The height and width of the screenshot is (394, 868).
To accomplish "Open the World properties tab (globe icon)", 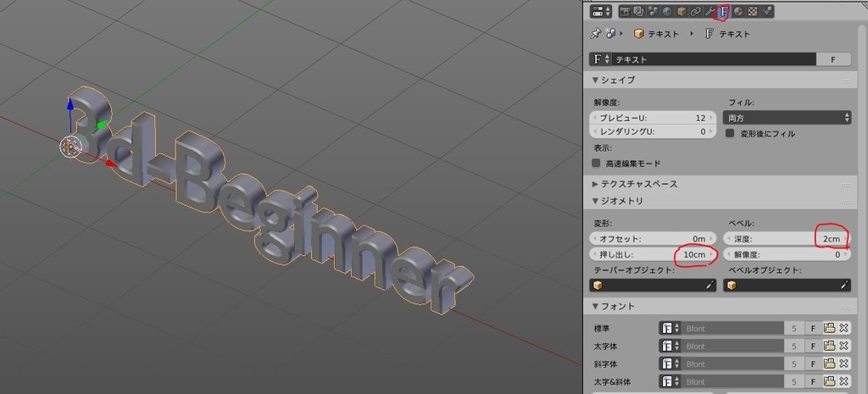I will (x=667, y=11).
